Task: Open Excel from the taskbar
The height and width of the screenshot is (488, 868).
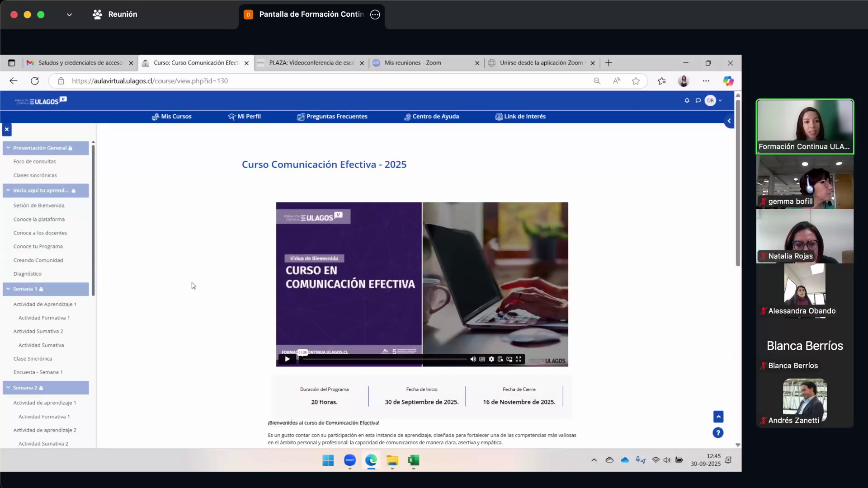Action: click(x=413, y=460)
